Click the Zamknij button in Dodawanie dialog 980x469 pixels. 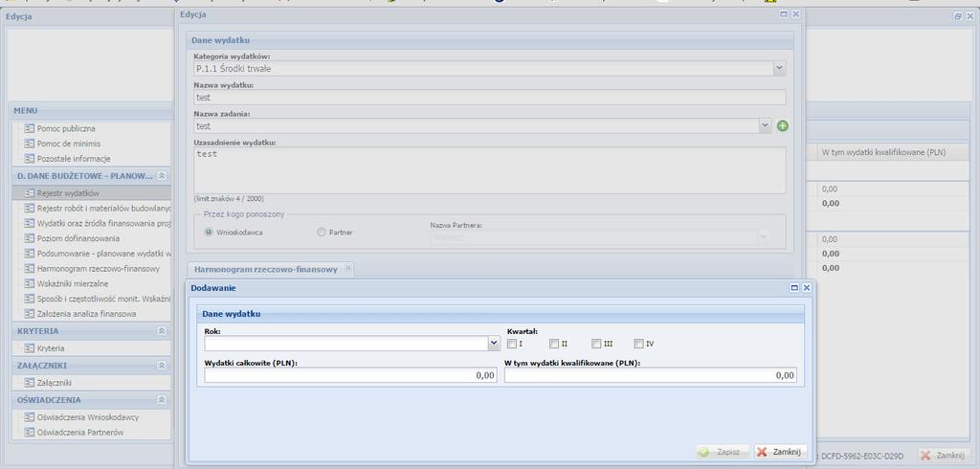(780, 452)
